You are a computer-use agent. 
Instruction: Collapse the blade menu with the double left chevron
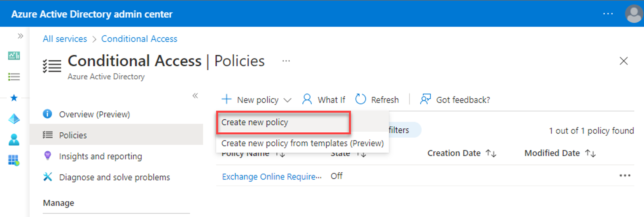tap(195, 96)
